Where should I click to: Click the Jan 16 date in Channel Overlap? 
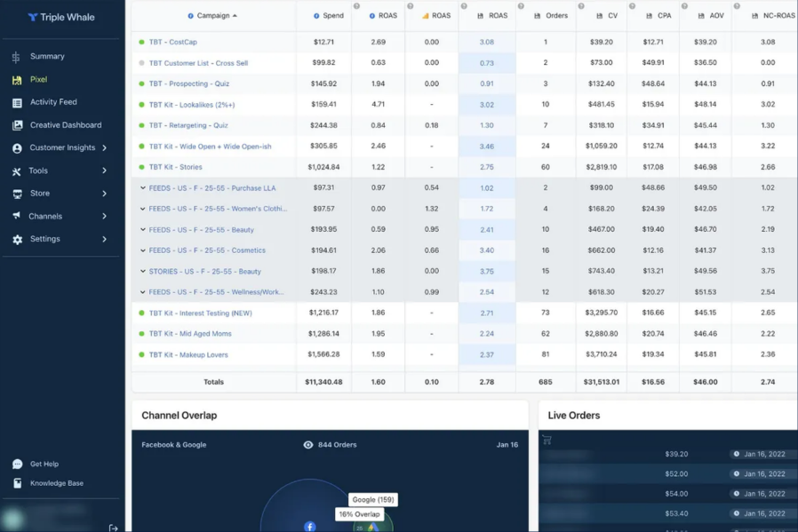507,445
